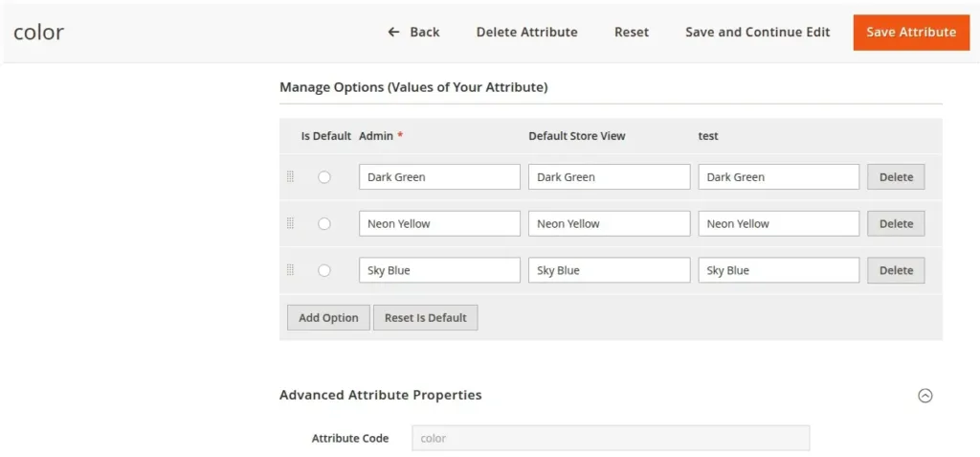
Task: Collapse Advanced Attribute Properties with chevron icon
Action: tap(925, 396)
